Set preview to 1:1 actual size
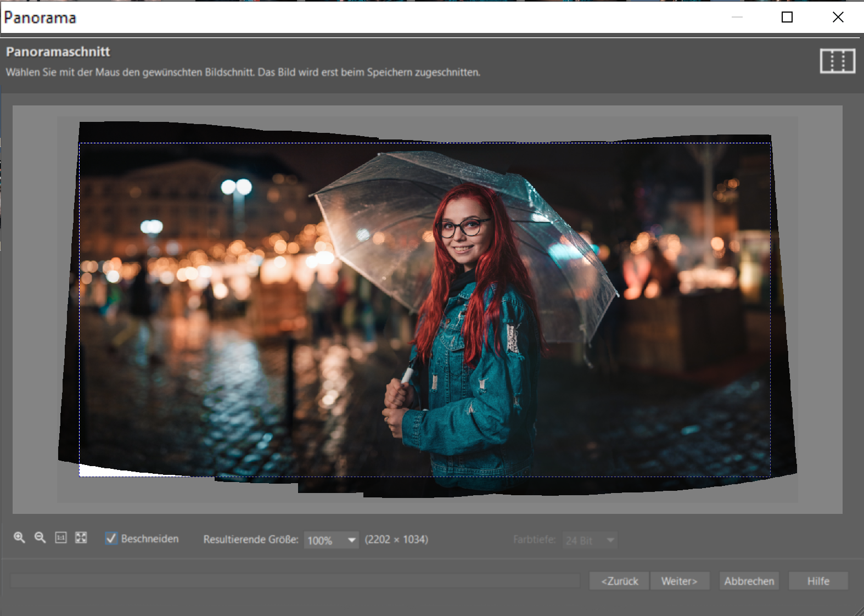The height and width of the screenshot is (616, 864). pos(61,538)
